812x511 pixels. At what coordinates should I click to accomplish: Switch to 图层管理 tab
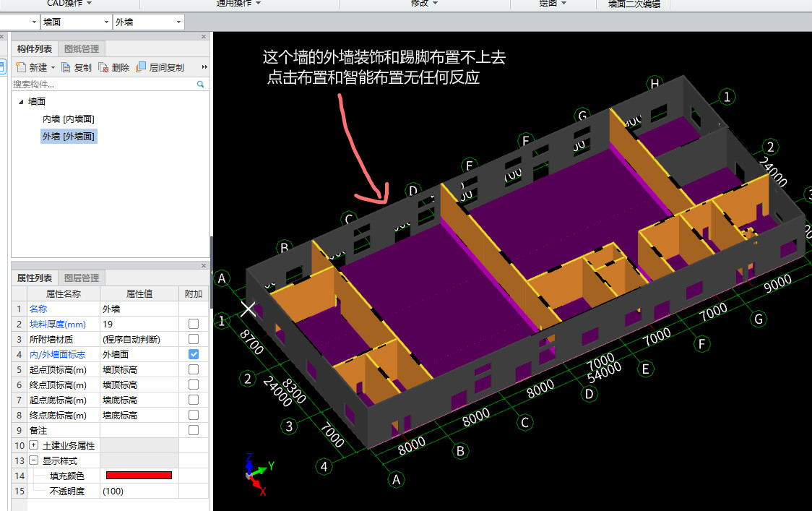point(82,278)
